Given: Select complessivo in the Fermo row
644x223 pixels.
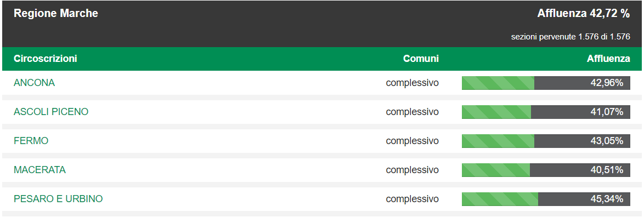Looking at the screenshot, I should (x=412, y=141).
